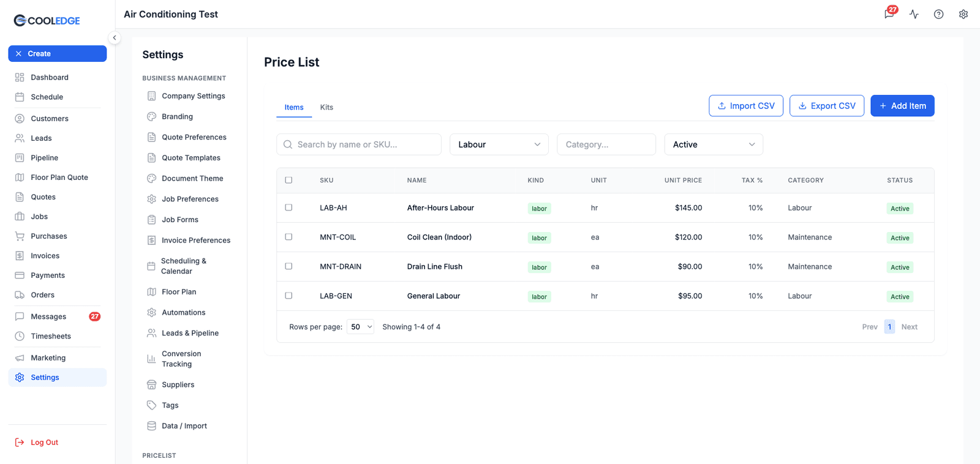Open page 1 in pagination
Screen dimensions: 980x464
889,327
